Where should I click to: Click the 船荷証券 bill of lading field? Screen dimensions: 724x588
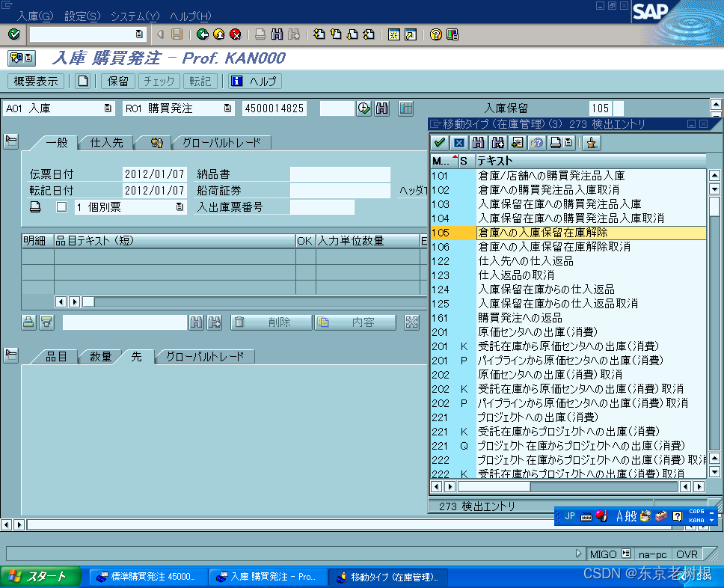tap(340, 190)
